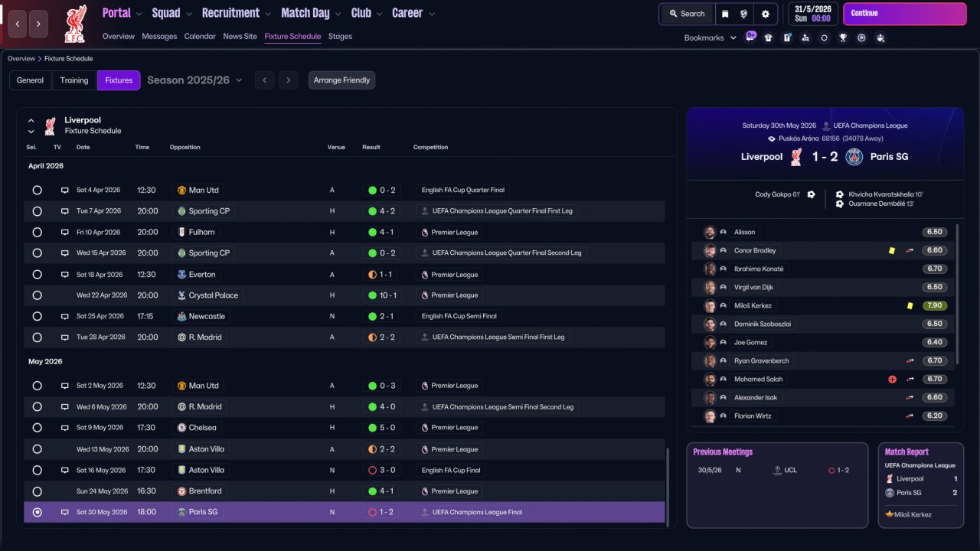Viewport: 980px width, 551px height.
Task: Click the Arrange Friendly button
Action: pos(341,80)
